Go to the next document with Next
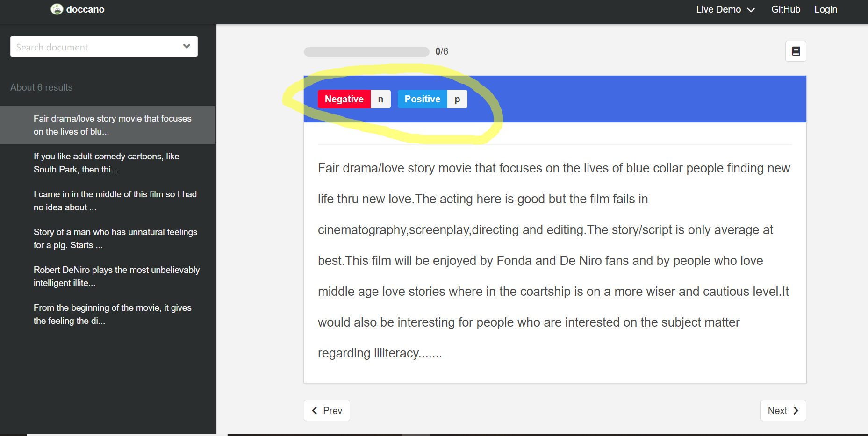This screenshot has width=868, height=436. pyautogui.click(x=783, y=410)
